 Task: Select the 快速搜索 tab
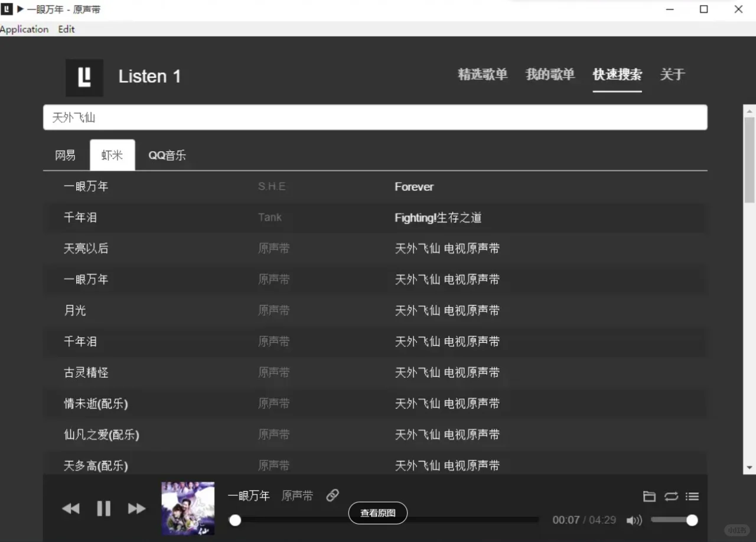point(617,74)
